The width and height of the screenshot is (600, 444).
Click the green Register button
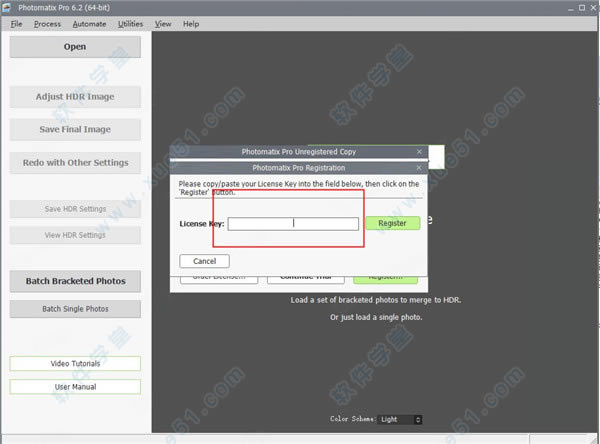point(393,223)
